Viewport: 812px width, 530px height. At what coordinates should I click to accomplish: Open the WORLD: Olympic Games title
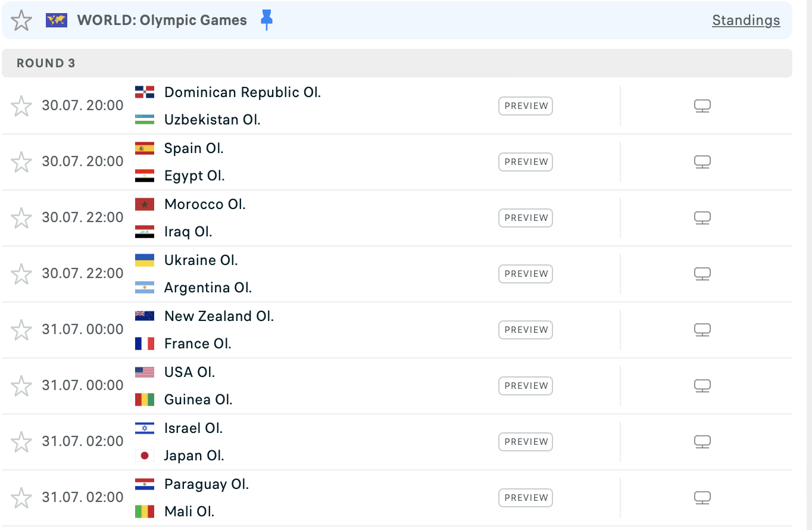click(x=162, y=20)
